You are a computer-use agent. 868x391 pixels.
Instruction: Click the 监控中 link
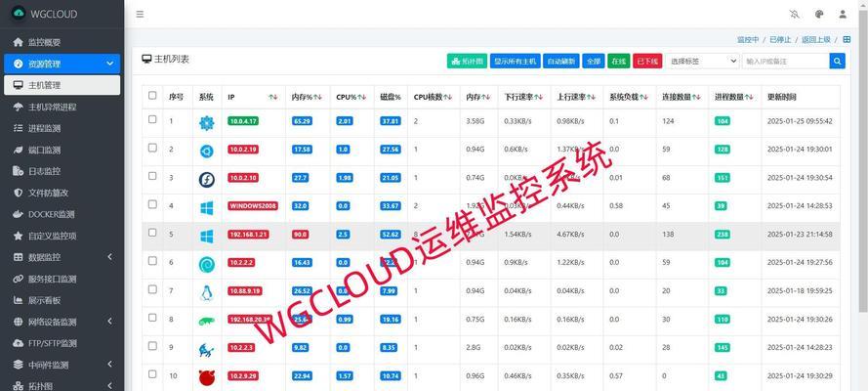click(x=748, y=40)
